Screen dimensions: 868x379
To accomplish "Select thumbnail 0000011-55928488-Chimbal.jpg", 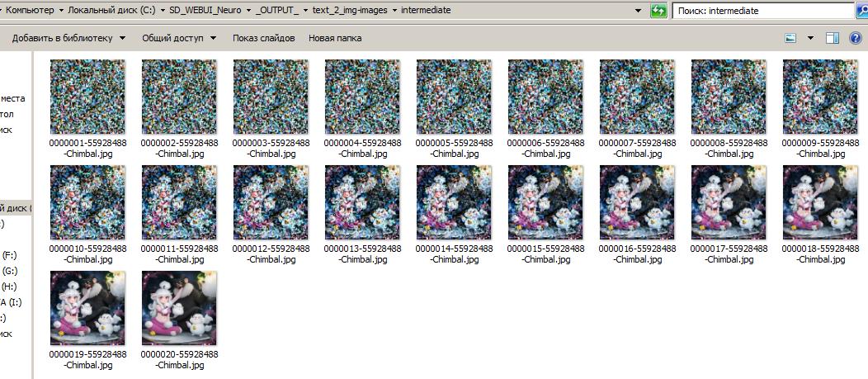I will 179,202.
